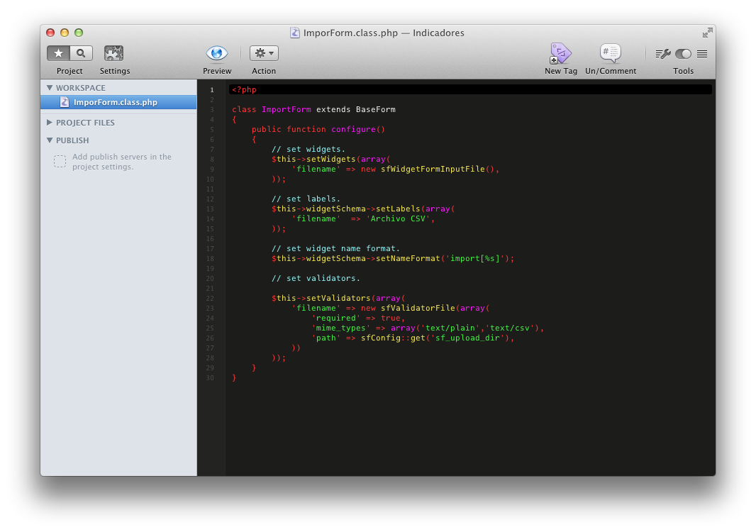The height and width of the screenshot is (532, 756).
Task: Click the PUBLISH heading label
Action: 72,140
